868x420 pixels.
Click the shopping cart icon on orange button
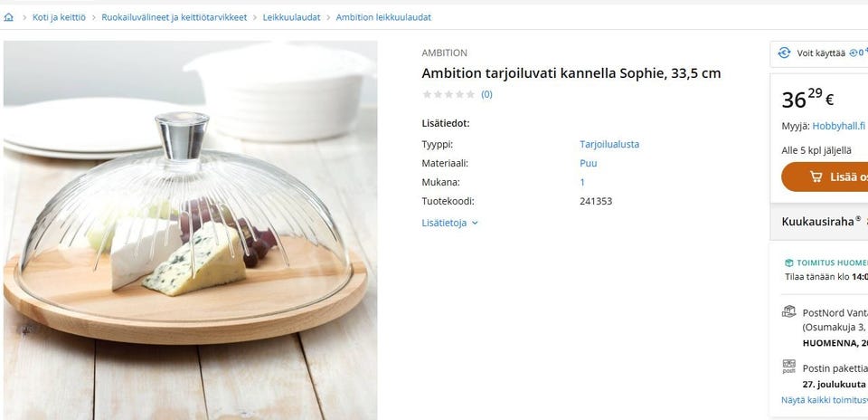pyautogui.click(x=816, y=177)
